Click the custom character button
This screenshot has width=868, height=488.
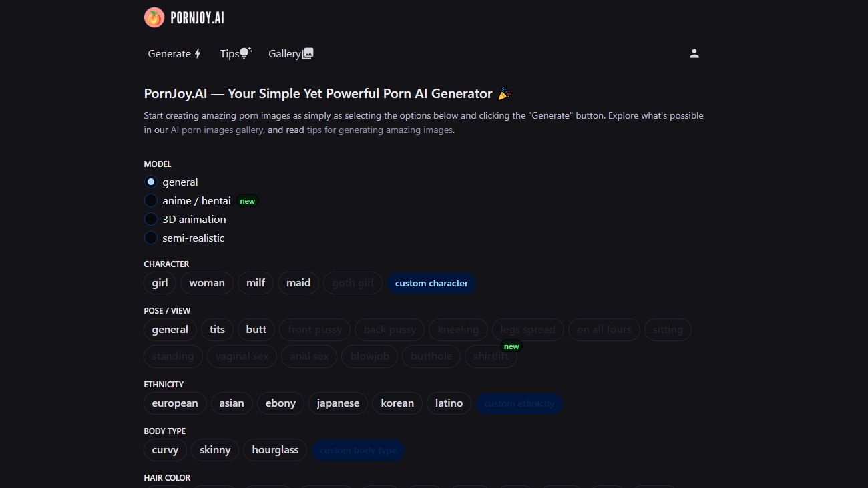(431, 283)
